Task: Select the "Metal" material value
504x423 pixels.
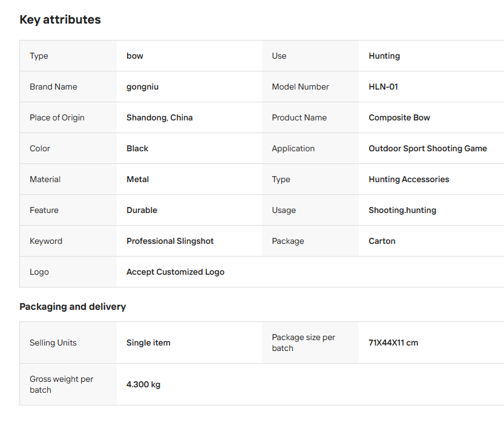Action: pyautogui.click(x=137, y=179)
